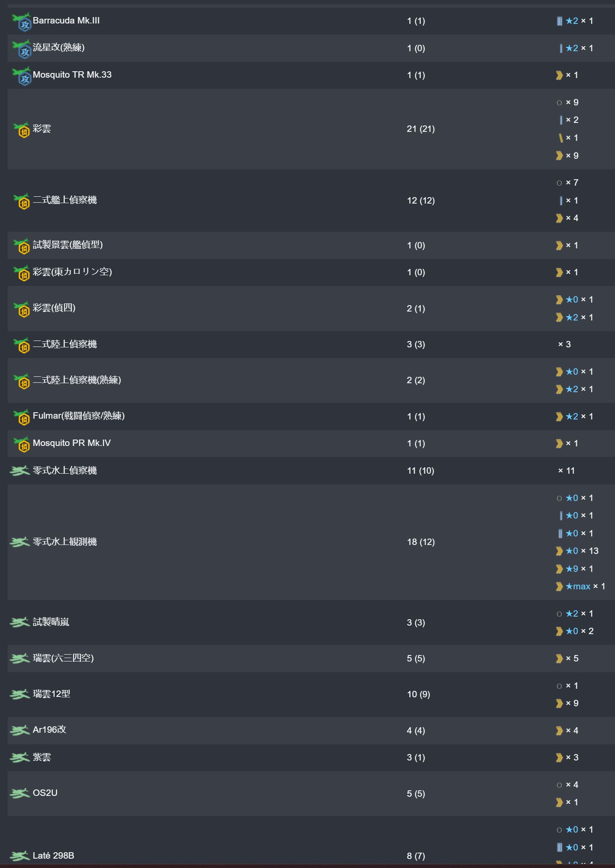This screenshot has width=615, height=868.
Task: Click the attacker icon next to 流星改(熟練)
Action: coord(22,49)
